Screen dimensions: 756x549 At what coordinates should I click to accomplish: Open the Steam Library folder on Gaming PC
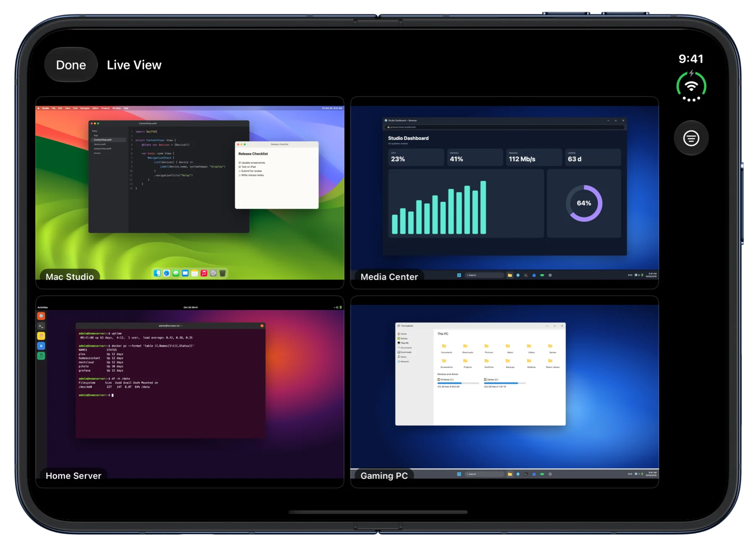tap(553, 363)
